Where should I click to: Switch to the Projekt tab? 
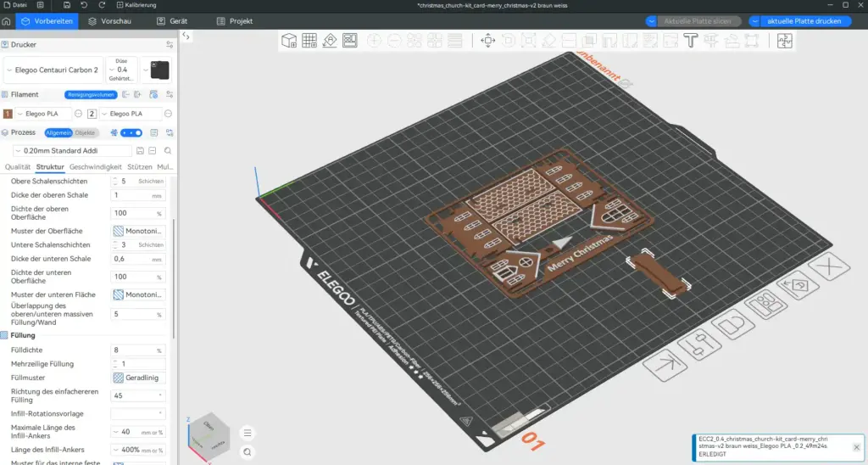[235, 21]
